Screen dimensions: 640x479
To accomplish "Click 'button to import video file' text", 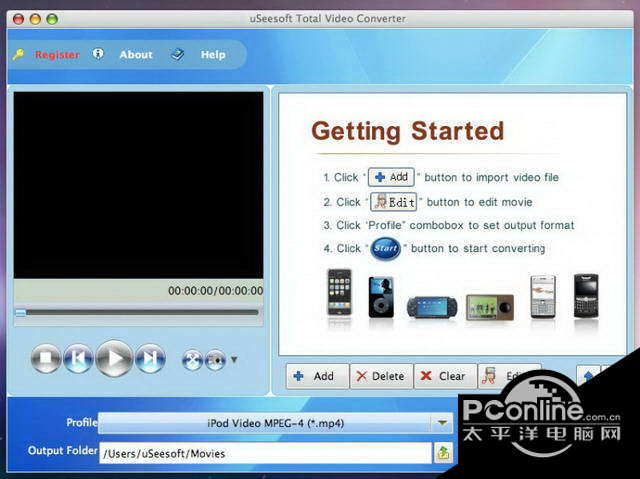I will [x=491, y=177].
